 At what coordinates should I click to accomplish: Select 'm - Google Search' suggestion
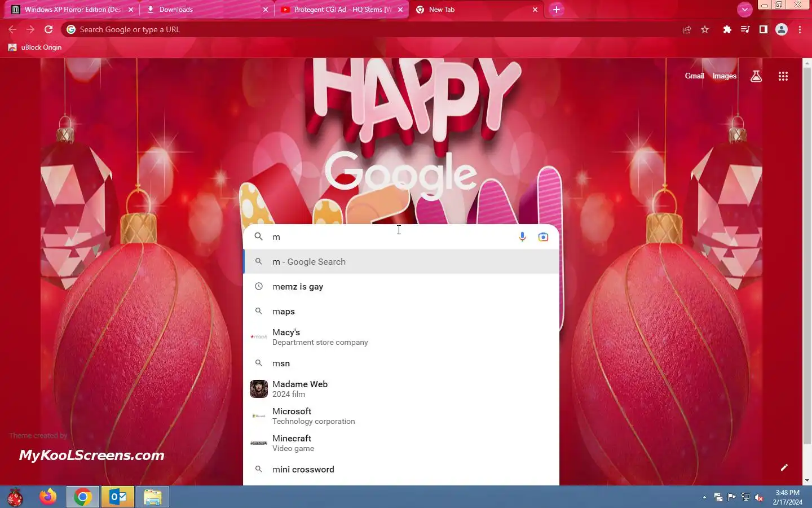pos(401,262)
